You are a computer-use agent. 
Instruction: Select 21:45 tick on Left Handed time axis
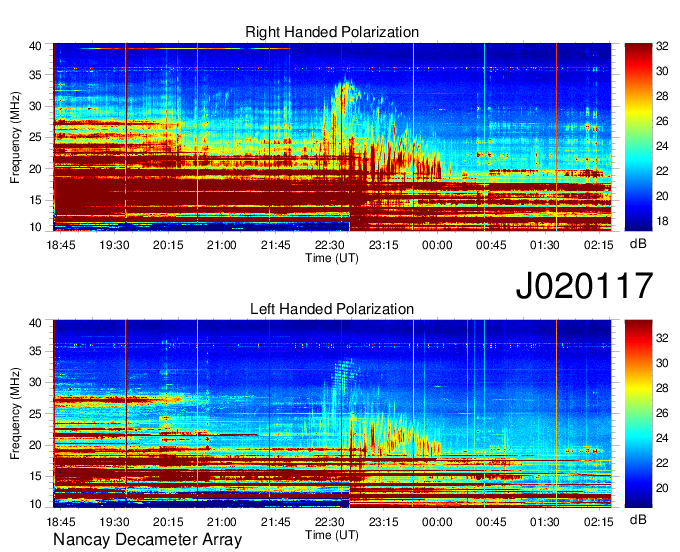click(x=276, y=522)
